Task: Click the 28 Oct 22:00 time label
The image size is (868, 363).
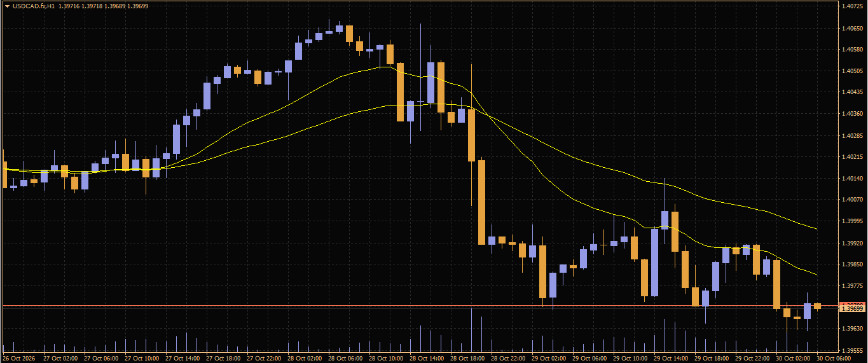Action: (x=508, y=359)
